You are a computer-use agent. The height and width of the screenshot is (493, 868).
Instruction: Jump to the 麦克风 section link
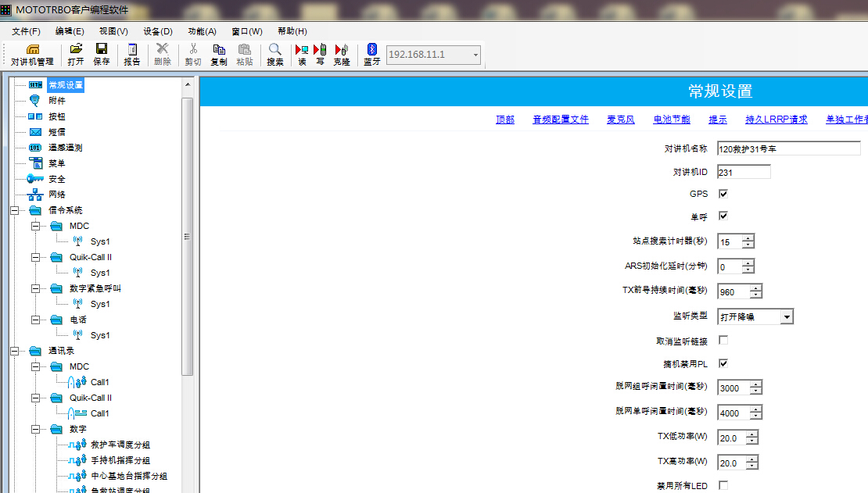click(620, 120)
